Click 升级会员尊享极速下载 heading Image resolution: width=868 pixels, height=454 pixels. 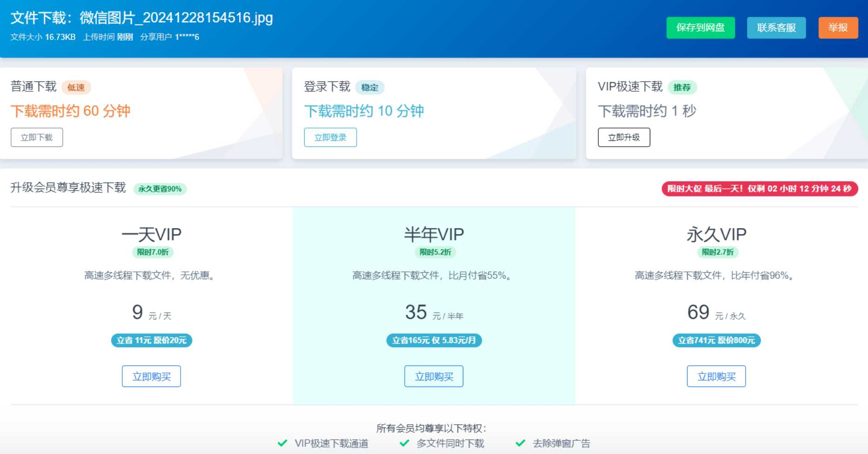click(68, 187)
